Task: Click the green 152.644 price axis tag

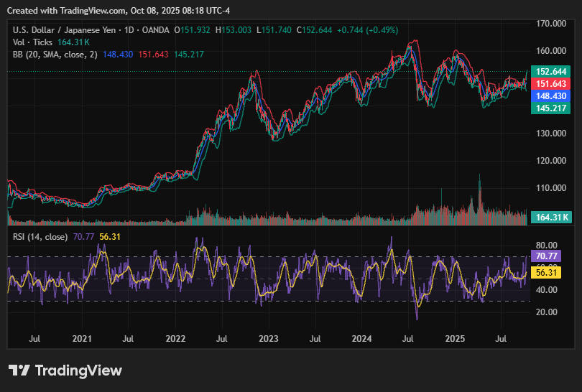Action: [551, 72]
